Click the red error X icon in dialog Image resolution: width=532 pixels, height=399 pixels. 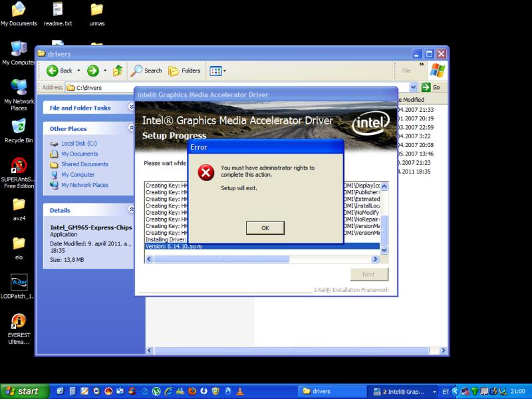tap(206, 172)
